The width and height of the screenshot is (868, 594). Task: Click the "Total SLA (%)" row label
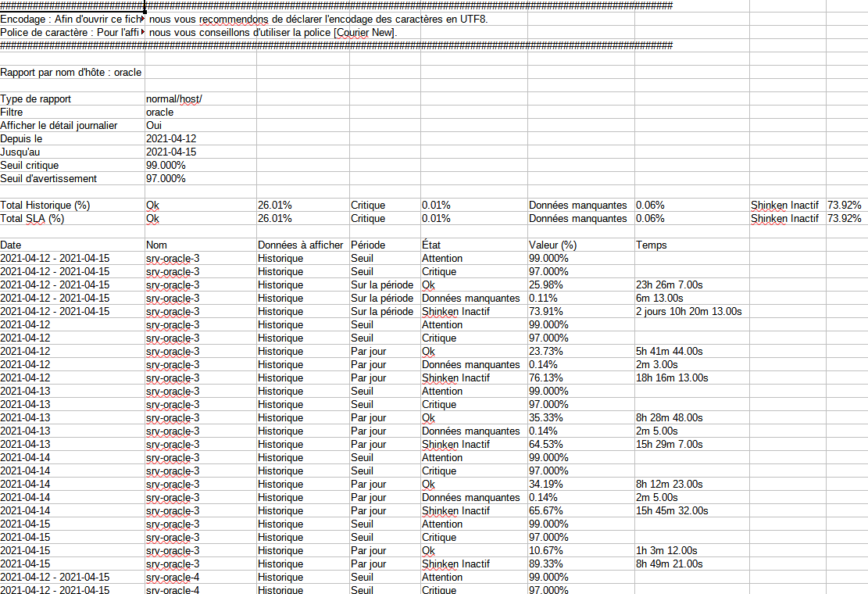[33, 219]
